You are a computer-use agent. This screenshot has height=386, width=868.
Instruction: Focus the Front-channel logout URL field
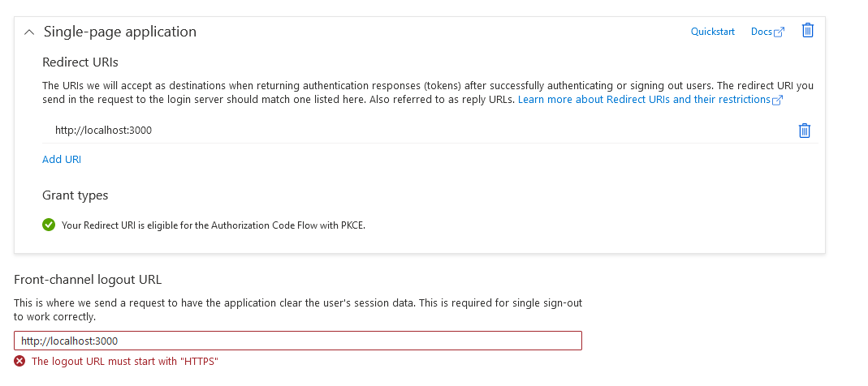[x=298, y=341]
